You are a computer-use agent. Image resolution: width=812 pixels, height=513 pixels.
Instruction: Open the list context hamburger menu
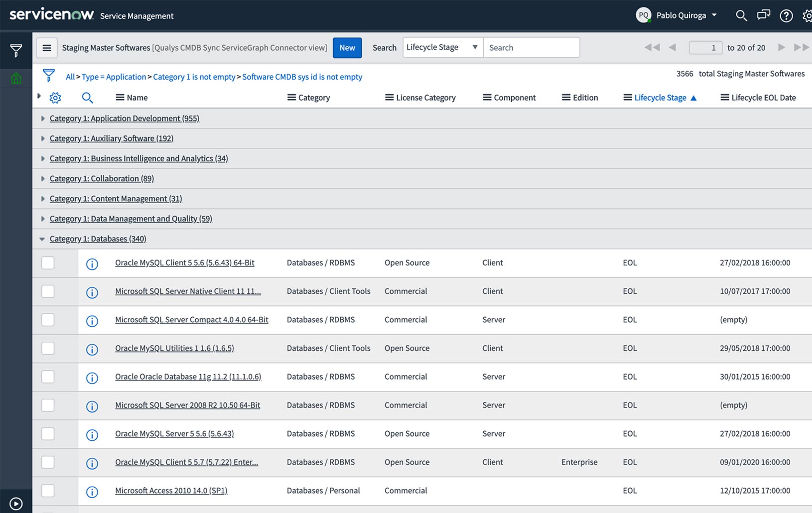click(47, 48)
